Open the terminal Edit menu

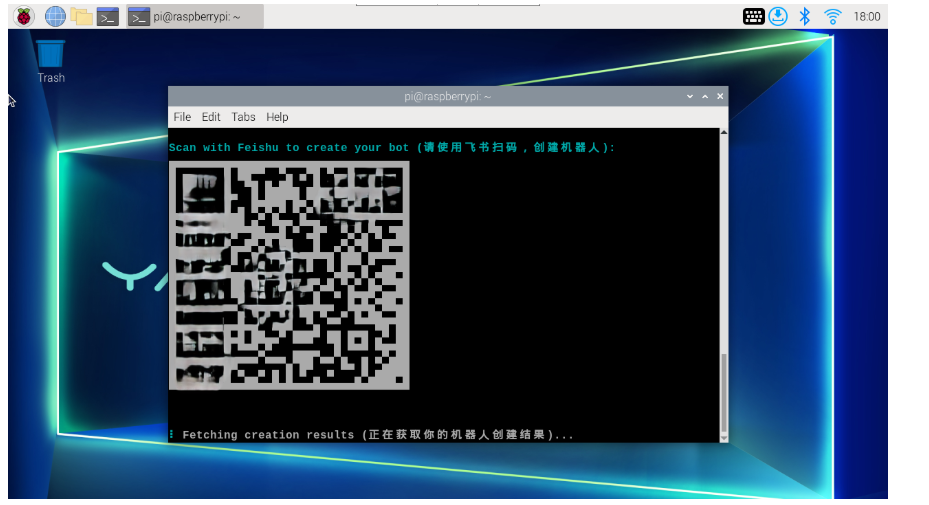[x=210, y=117]
